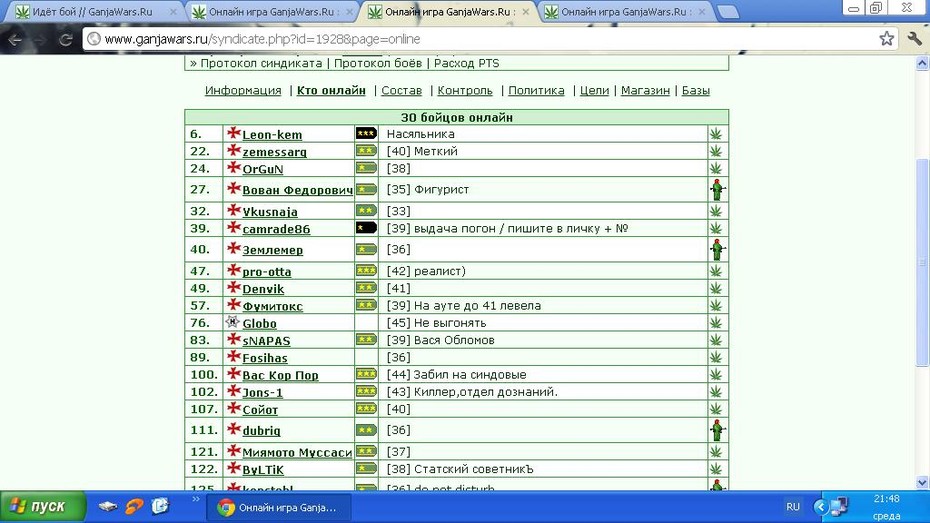The width and height of the screenshot is (930, 523).
Task: Open Протокол боёв link
Action: [378, 63]
